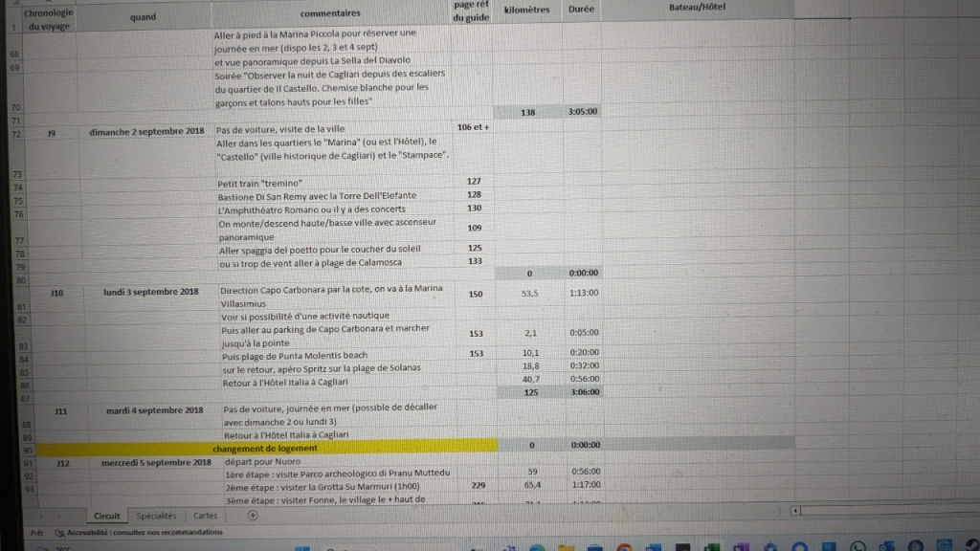The width and height of the screenshot is (980, 551).
Task: Select row header 90
Action: click(x=28, y=451)
